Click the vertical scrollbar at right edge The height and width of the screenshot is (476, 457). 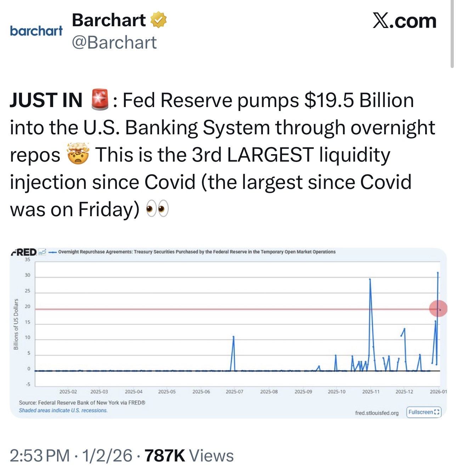pos(452,34)
